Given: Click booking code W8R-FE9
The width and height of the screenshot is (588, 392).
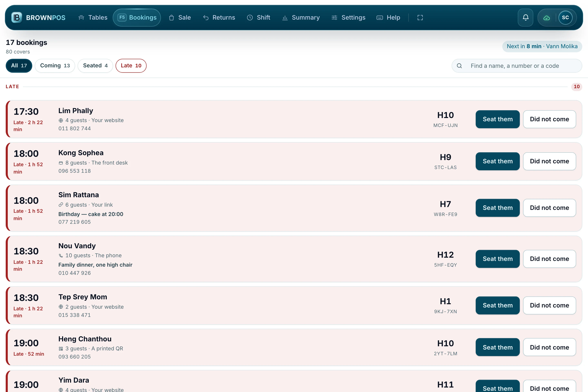Looking at the screenshot, I should [x=445, y=214].
